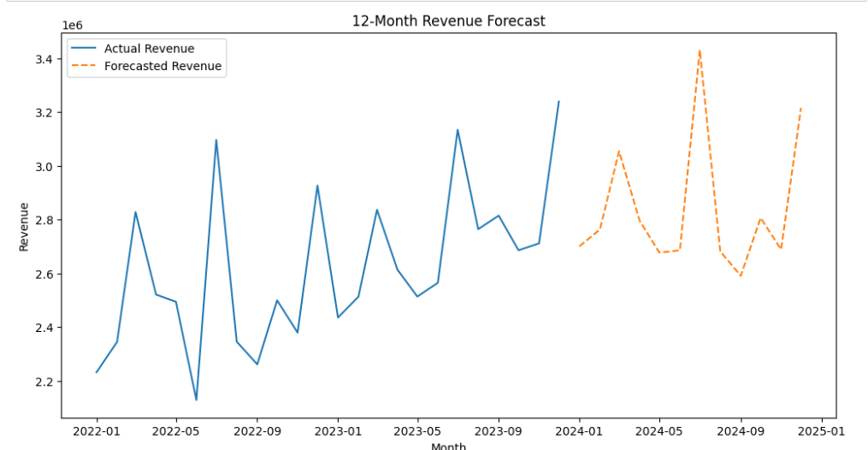The width and height of the screenshot is (868, 450).
Task: Select the 2025-01 x-axis tick label
Action: coord(822,432)
